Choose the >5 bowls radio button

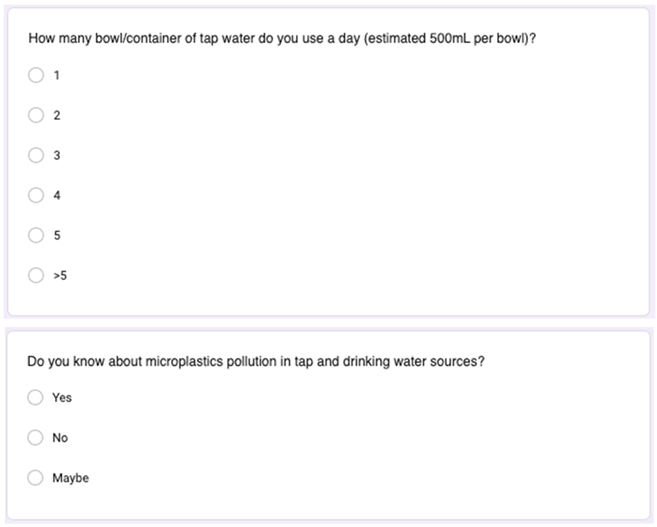click(x=37, y=275)
